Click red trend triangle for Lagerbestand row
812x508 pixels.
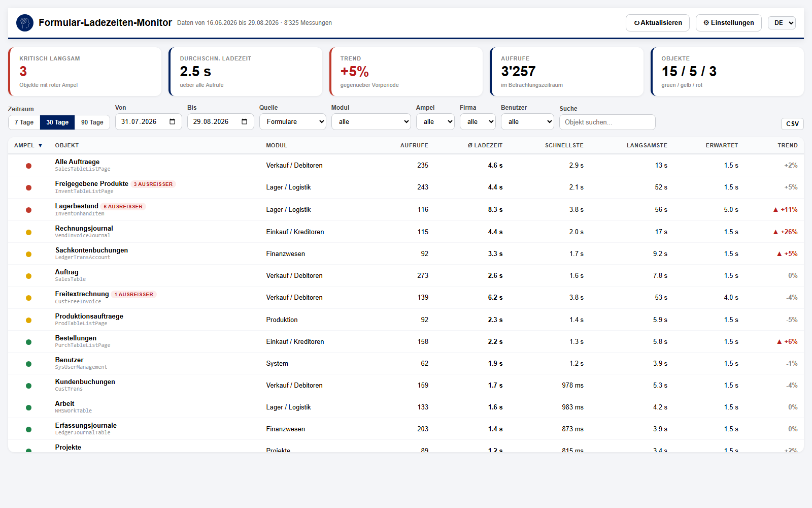point(775,210)
